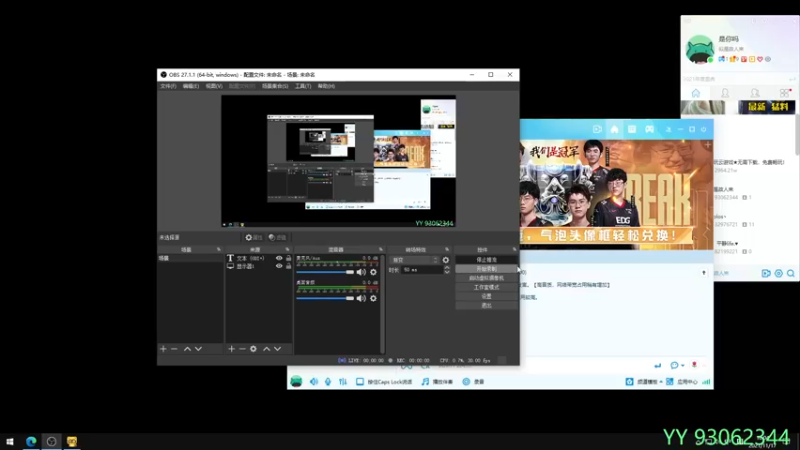Open transition properties gear icon
Image resolution: width=800 pixels, height=450 pixels.
446,260
